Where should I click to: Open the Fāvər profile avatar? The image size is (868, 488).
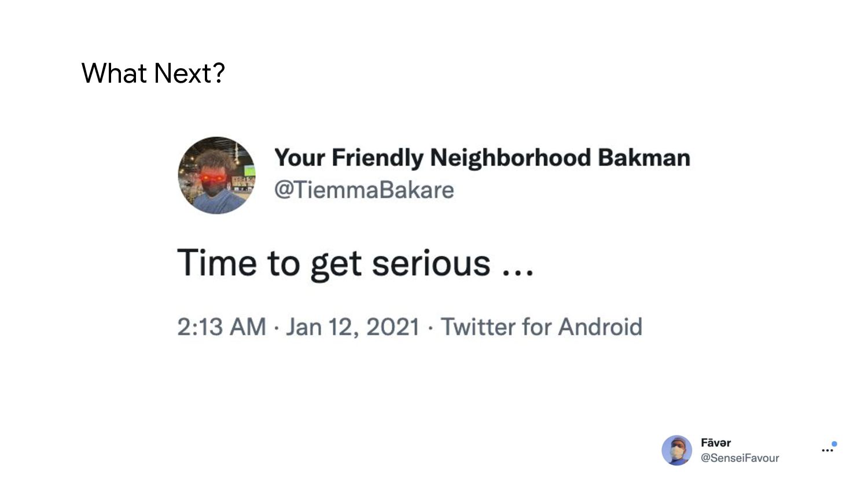676,450
